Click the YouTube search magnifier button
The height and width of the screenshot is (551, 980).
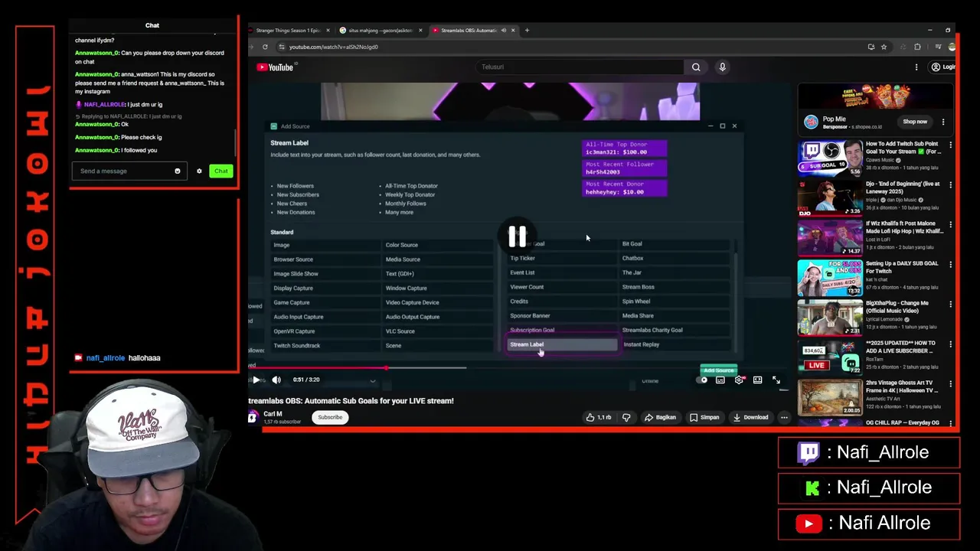click(696, 67)
